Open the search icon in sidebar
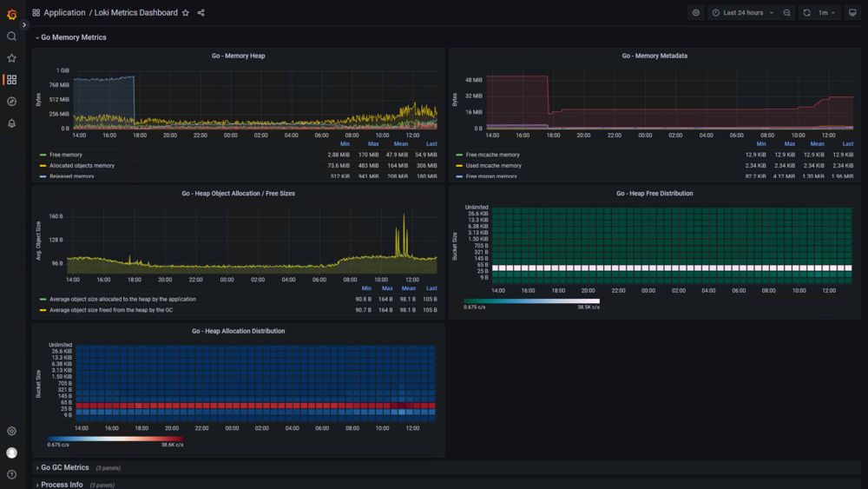 (x=11, y=36)
